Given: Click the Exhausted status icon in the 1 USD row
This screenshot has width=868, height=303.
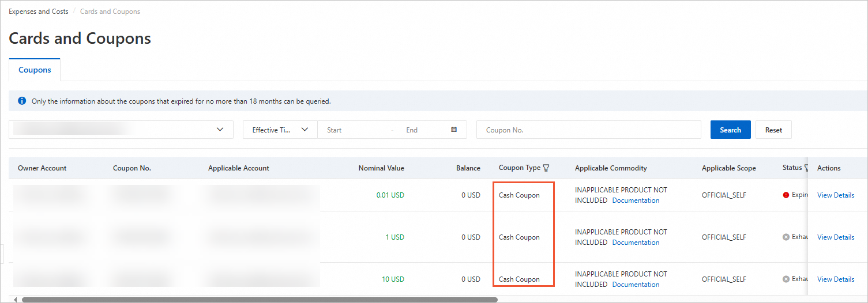Looking at the screenshot, I should tap(786, 237).
